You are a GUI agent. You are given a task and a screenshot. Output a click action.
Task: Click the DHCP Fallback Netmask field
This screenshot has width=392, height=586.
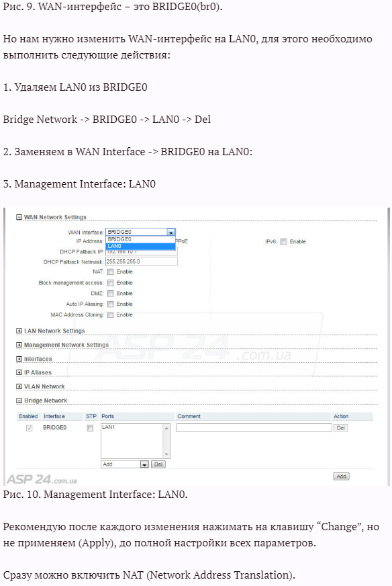[142, 261]
